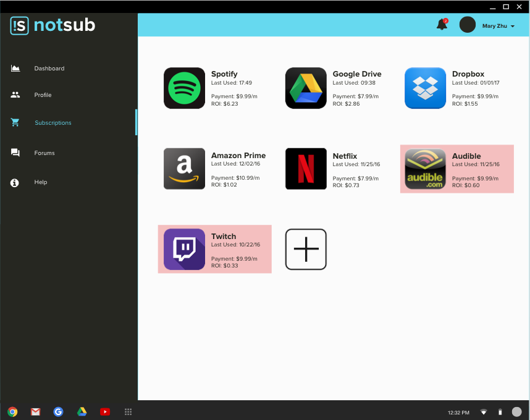
Task: Click Spotify's 'Last Used: 17:49' text
Action: [232, 83]
